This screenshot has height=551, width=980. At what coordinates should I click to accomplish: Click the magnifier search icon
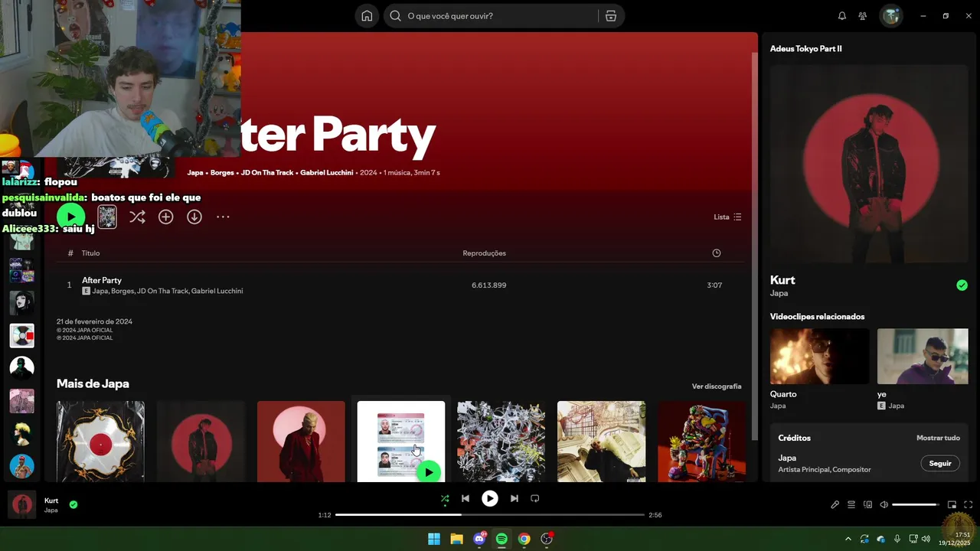[x=395, y=16]
